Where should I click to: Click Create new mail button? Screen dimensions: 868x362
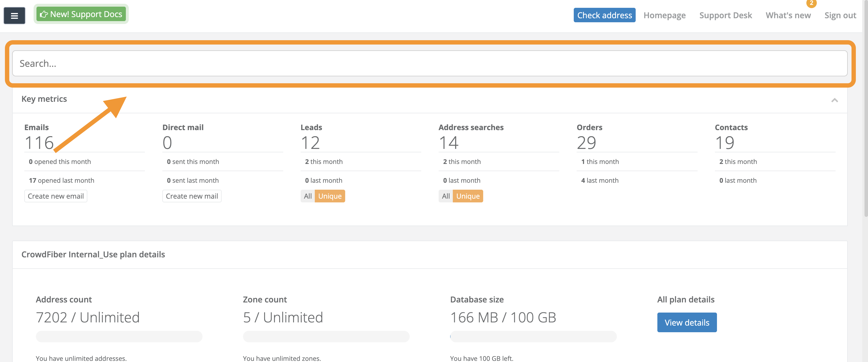coord(192,196)
